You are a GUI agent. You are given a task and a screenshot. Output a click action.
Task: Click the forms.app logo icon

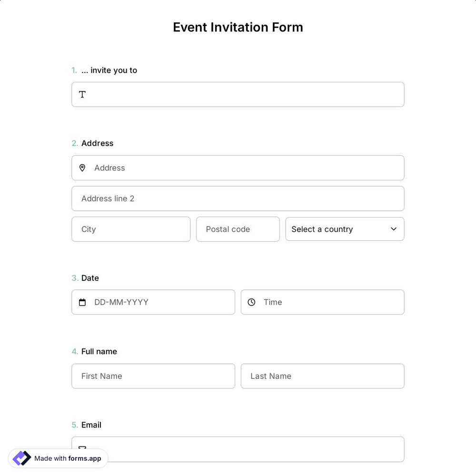click(21, 458)
